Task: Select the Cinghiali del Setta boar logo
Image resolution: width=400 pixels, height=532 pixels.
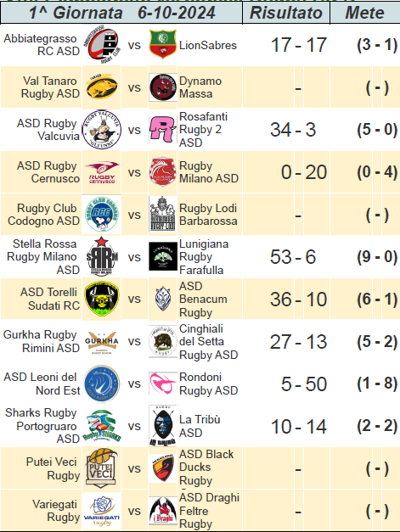Action: pos(163,341)
